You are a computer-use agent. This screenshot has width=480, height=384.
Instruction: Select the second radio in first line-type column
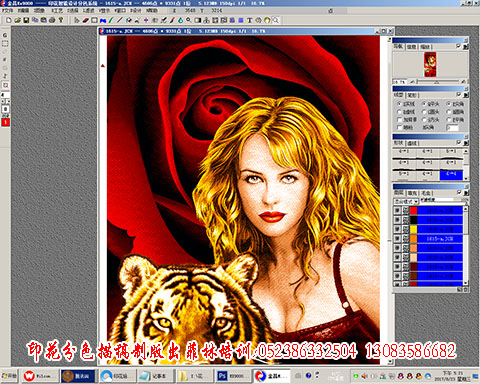pyautogui.click(x=400, y=112)
